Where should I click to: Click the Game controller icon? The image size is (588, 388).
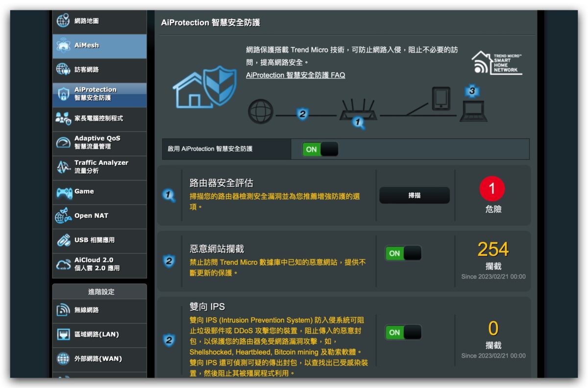[64, 192]
